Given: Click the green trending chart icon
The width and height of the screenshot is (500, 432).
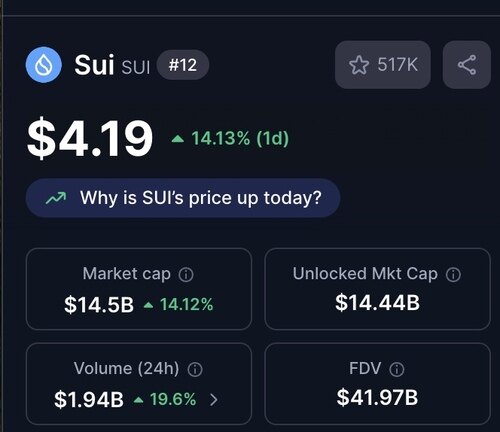Looking at the screenshot, I should click(x=56, y=198).
